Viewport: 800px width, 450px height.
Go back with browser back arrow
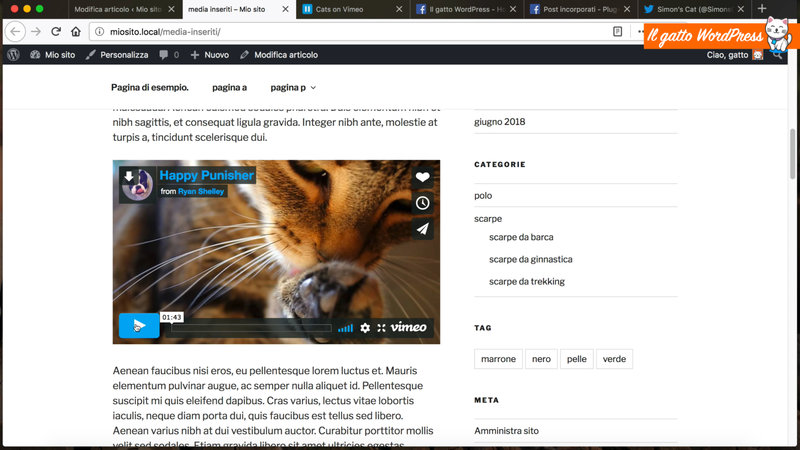pyautogui.click(x=15, y=32)
